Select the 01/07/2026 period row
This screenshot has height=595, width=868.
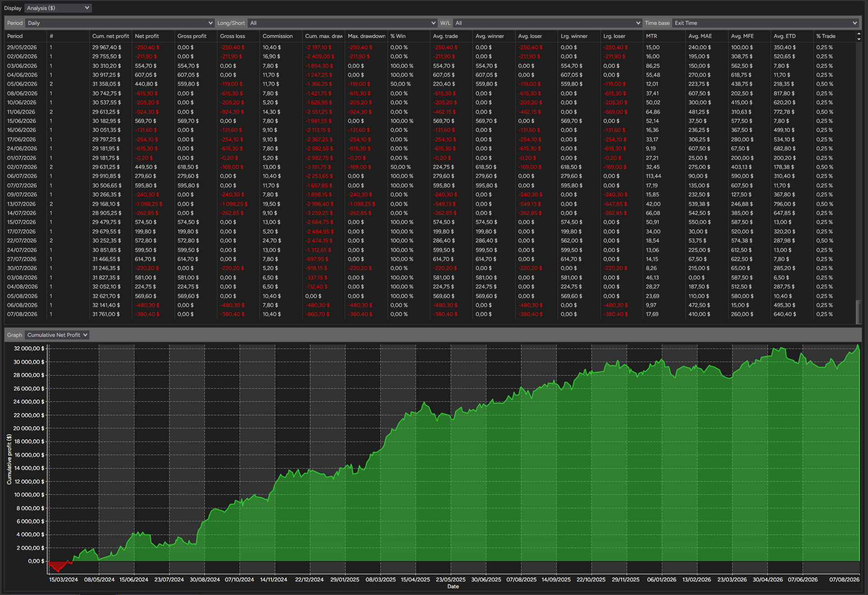click(x=430, y=158)
